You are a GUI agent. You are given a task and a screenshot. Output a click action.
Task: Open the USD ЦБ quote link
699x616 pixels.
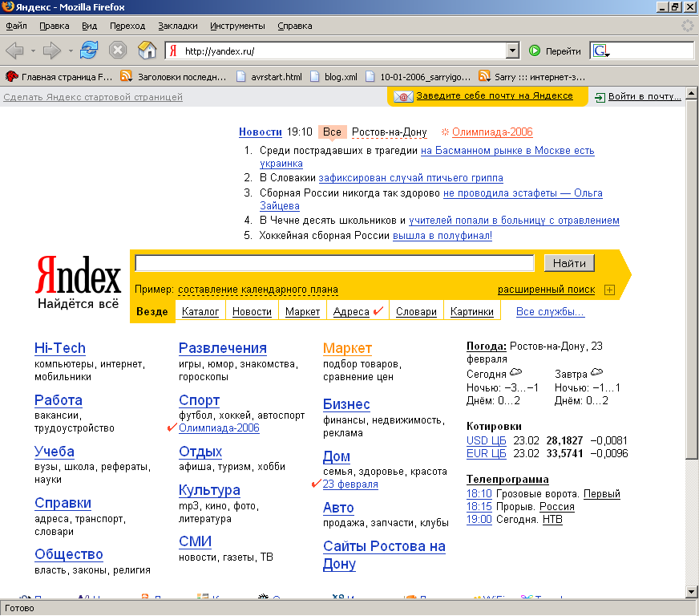point(487,440)
